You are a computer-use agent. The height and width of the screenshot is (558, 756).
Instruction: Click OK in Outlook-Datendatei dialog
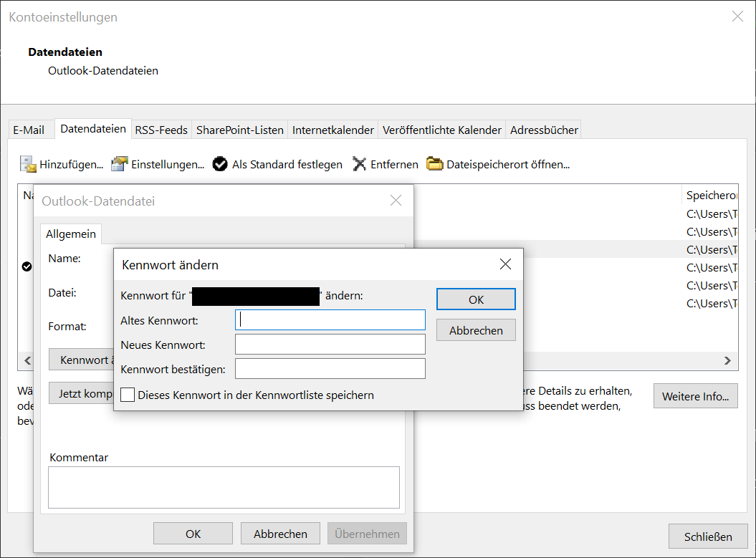(193, 534)
